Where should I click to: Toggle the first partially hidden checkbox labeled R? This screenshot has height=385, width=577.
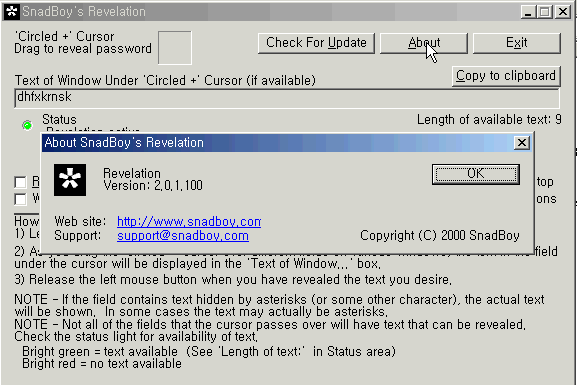20,182
